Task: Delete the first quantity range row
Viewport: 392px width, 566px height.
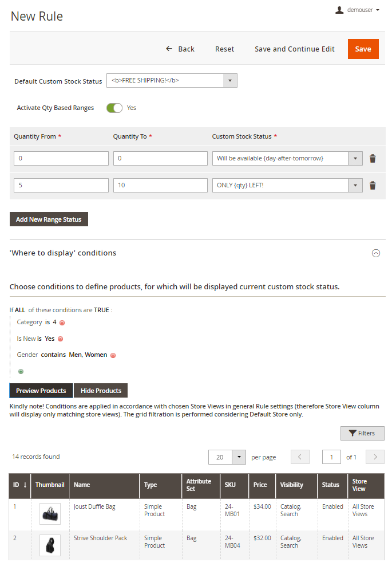Action: click(373, 159)
